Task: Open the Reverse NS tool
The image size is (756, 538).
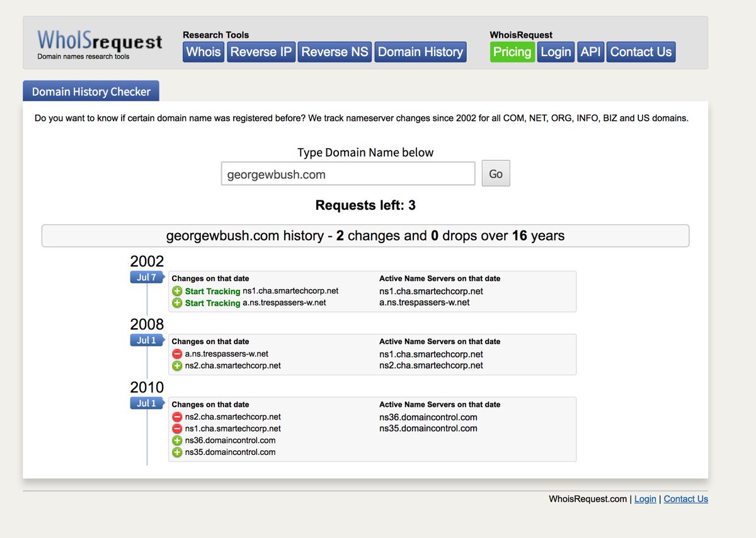Action: click(335, 52)
